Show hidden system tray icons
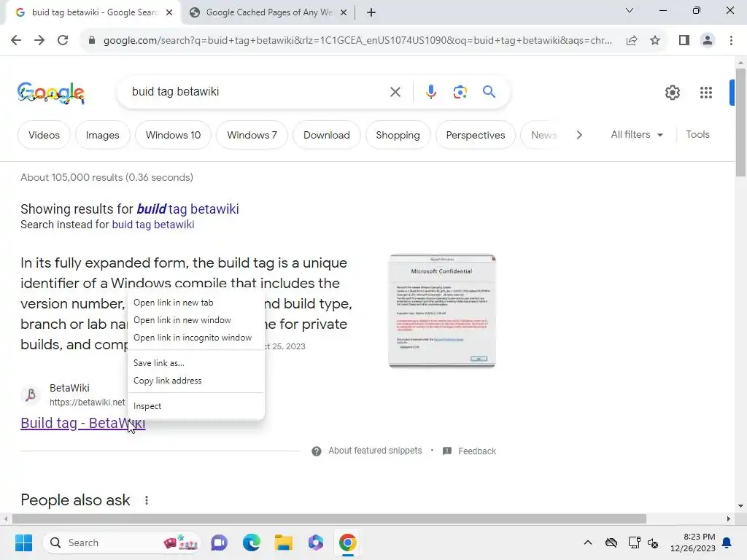The width and height of the screenshot is (747, 560). pos(588,542)
